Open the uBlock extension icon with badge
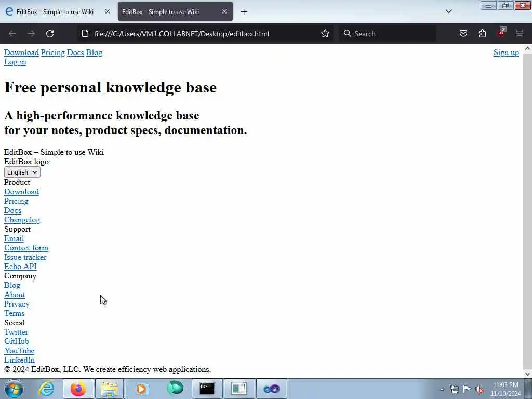The image size is (532, 399). pos(501,33)
